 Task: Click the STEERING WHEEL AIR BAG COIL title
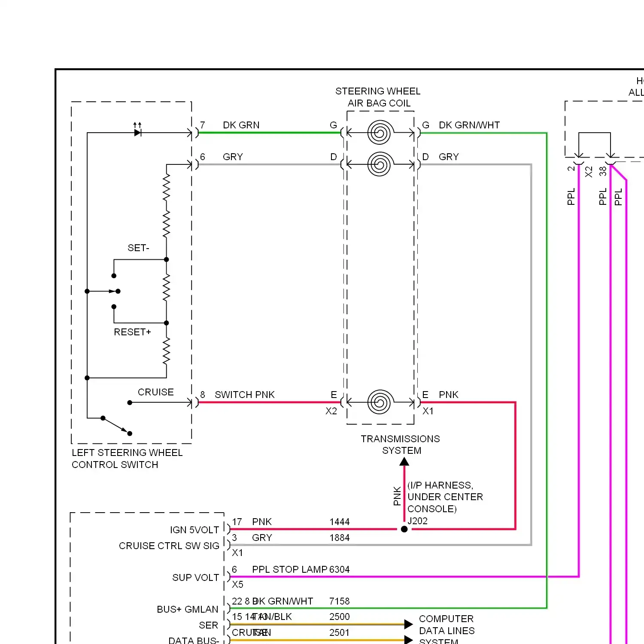378,97
